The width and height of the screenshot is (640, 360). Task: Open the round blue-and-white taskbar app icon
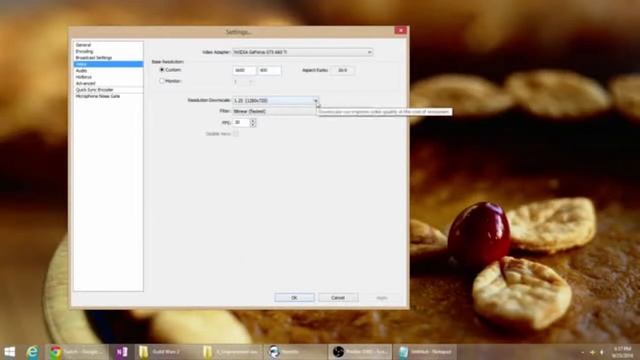pyautogui.click(x=296, y=352)
